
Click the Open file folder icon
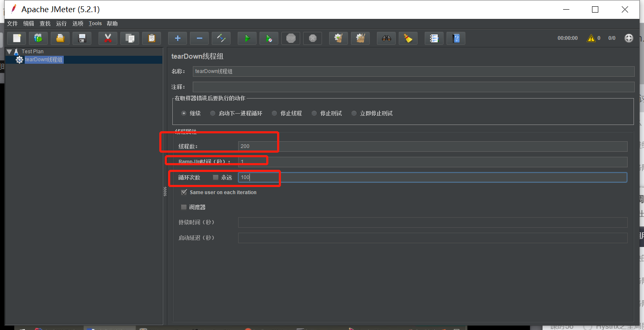pos(60,38)
